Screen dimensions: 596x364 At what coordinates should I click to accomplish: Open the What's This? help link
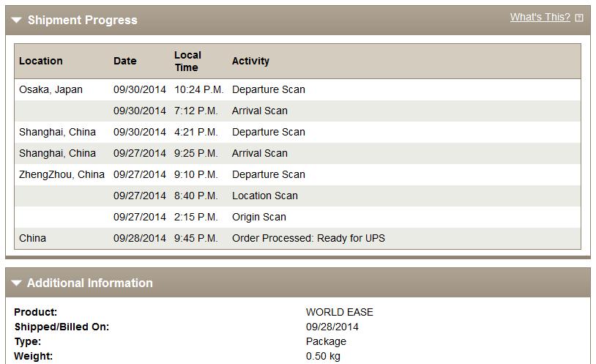pyautogui.click(x=540, y=17)
